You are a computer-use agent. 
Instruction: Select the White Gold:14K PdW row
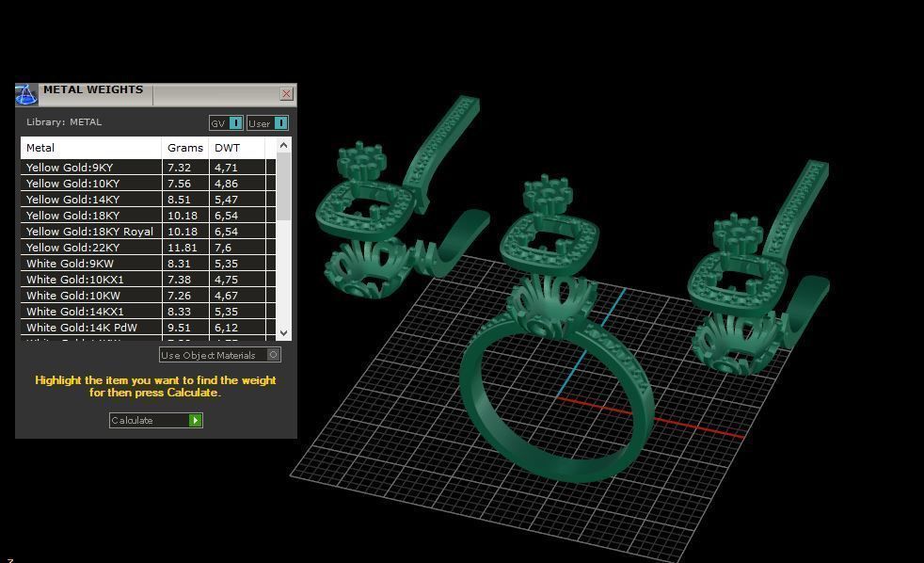tap(149, 328)
